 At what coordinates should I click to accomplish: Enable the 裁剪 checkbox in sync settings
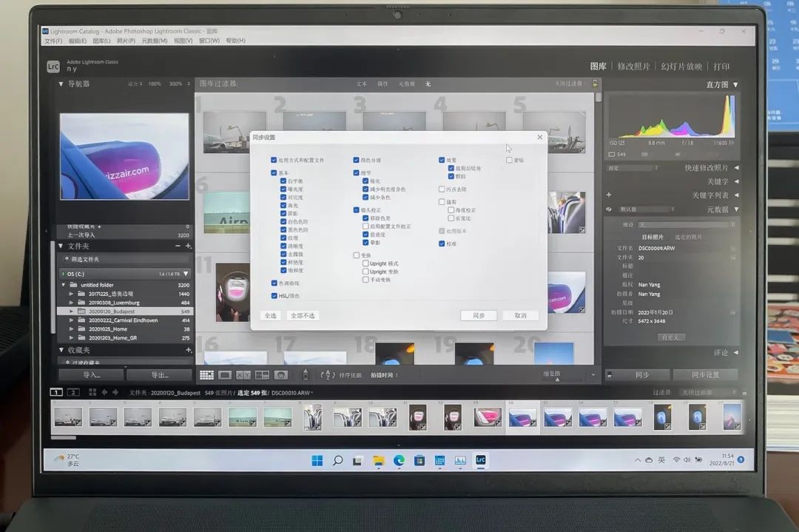pos(442,201)
